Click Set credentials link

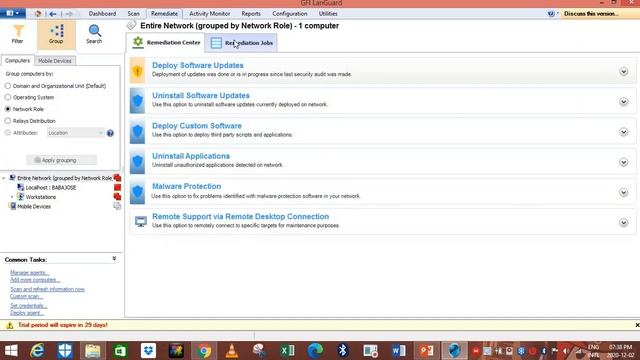click(29, 306)
